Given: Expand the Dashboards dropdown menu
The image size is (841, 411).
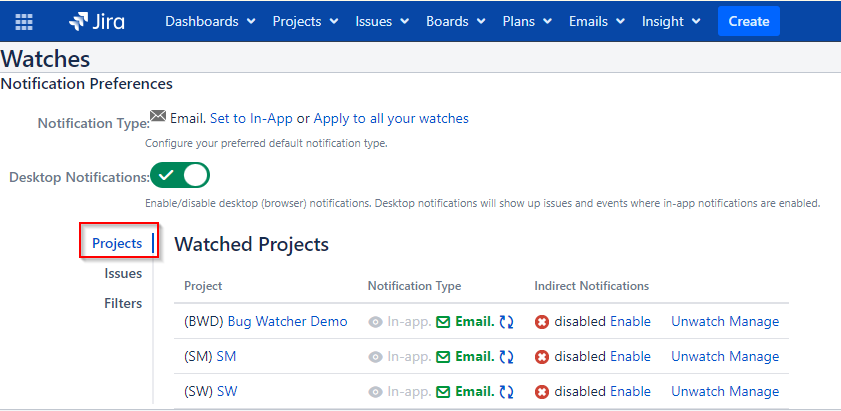Looking at the screenshot, I should (210, 21).
